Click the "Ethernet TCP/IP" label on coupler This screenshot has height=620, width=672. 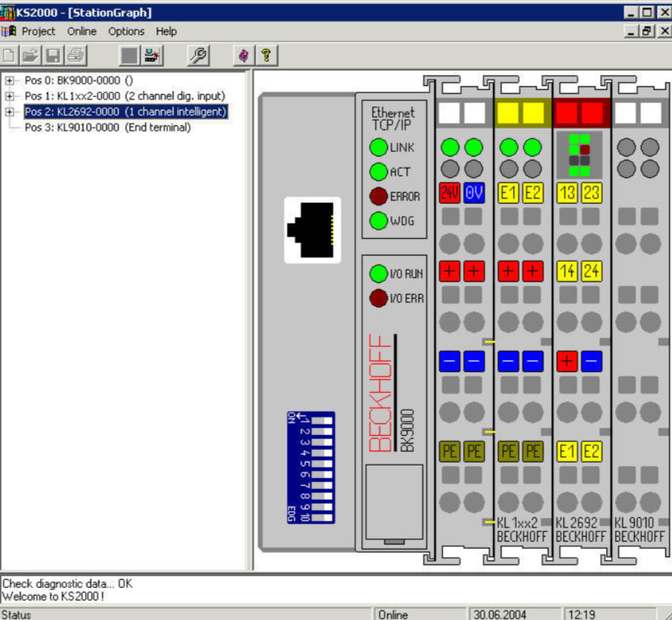(393, 119)
